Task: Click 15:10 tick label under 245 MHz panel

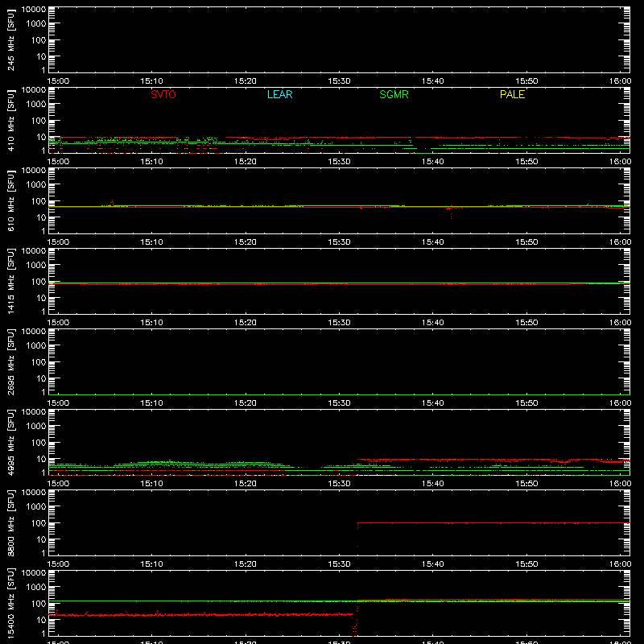Action: (151, 81)
